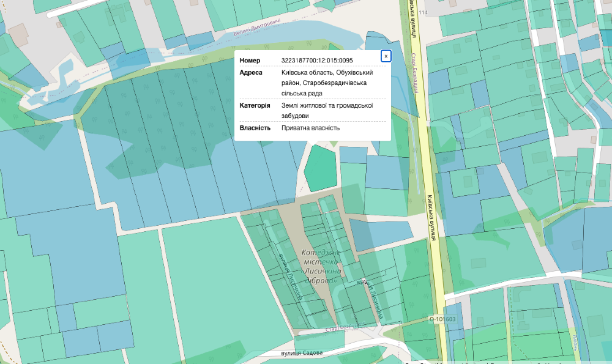Screen dimensions: 612x364
Task: Close the parcel info popup
Action: pos(386,56)
